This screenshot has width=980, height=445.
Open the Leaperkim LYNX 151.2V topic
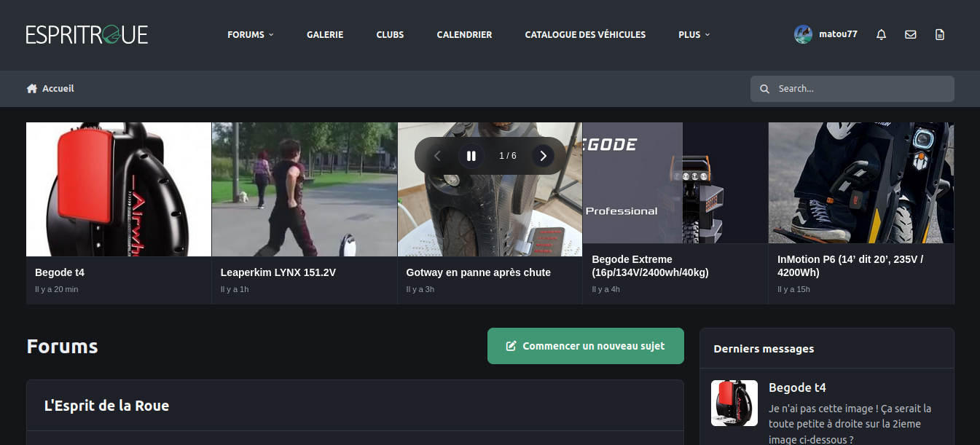[278, 272]
